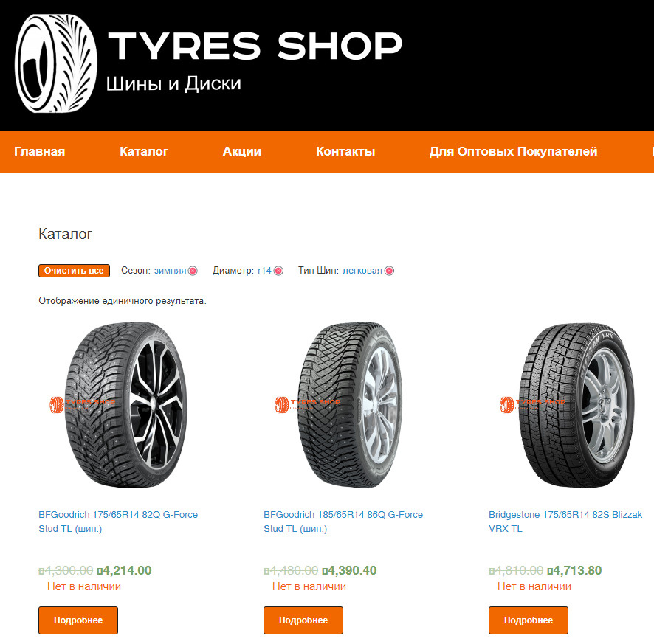Open the Контакты menu item

pyautogui.click(x=345, y=151)
